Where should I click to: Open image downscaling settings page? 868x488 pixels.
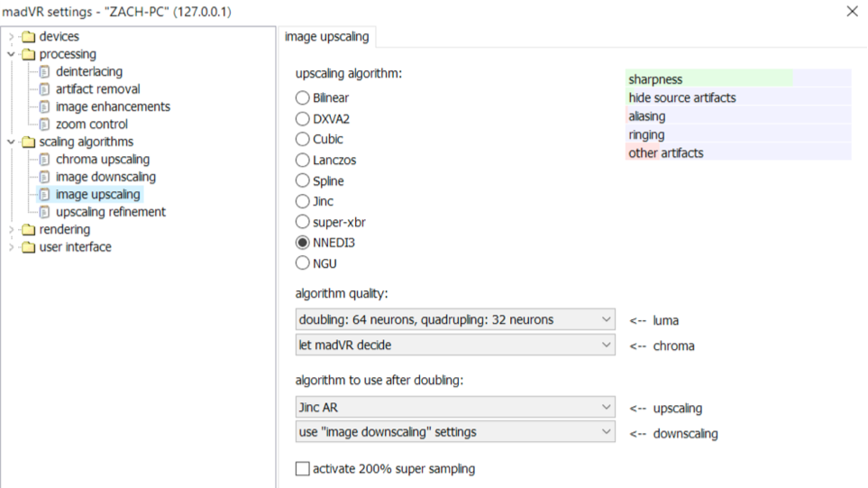point(105,177)
